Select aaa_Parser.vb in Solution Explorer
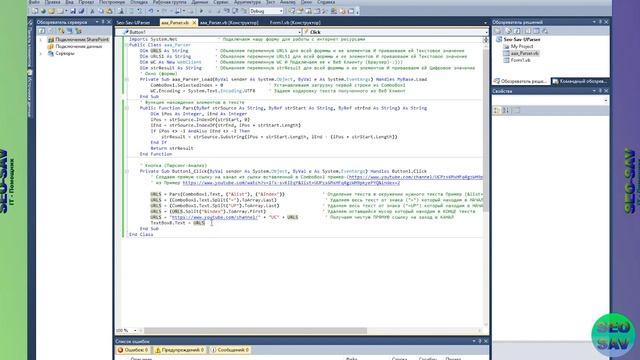Viewport: 640px width, 360px height. 524,53
